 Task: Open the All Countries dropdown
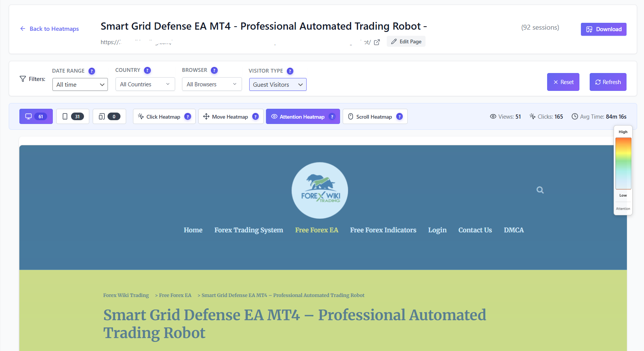[x=145, y=84]
